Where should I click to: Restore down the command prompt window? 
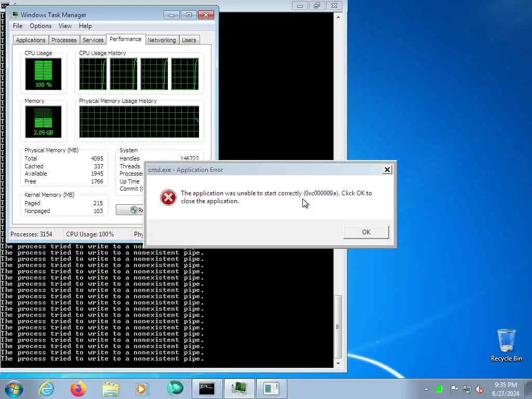tap(317, 5)
